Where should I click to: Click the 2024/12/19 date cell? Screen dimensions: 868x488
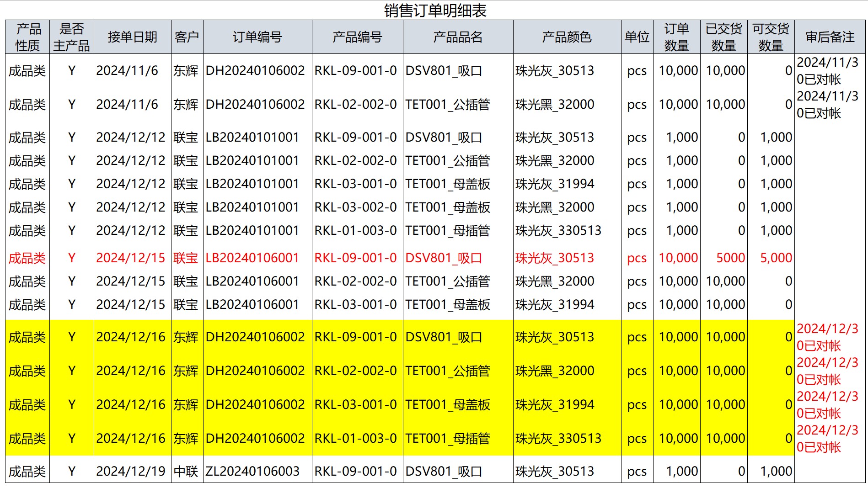point(131,471)
